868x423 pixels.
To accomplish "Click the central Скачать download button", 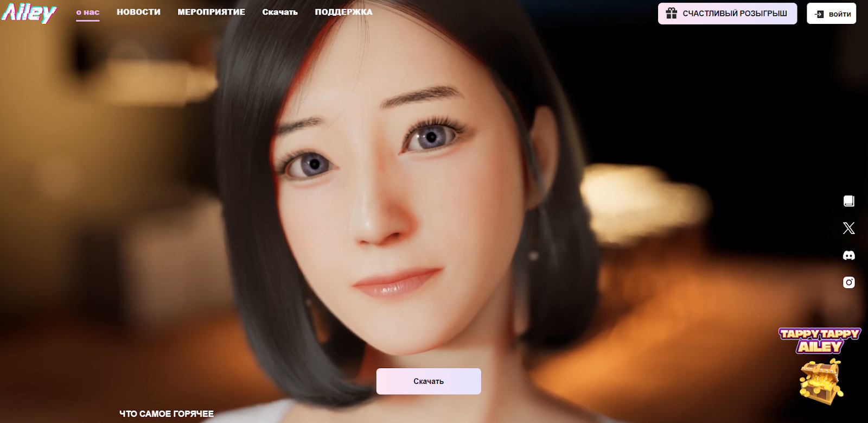I will pos(429,381).
